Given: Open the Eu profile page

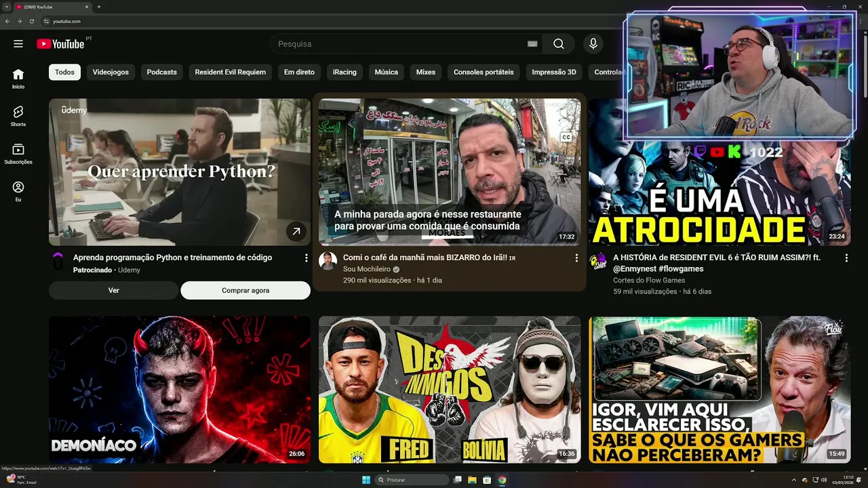Looking at the screenshot, I should [18, 191].
